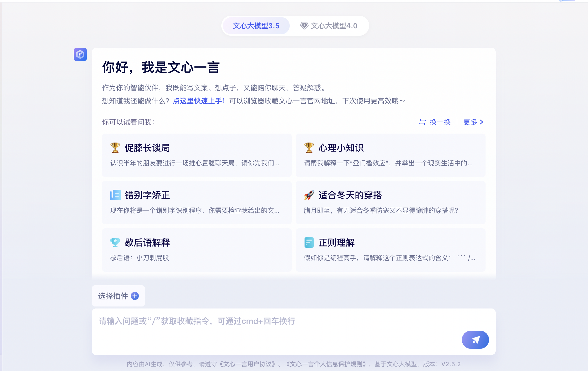Image resolution: width=588 pixels, height=371 pixels.
Task: Click the 换一换 refresh arrows icon
Action: 422,122
